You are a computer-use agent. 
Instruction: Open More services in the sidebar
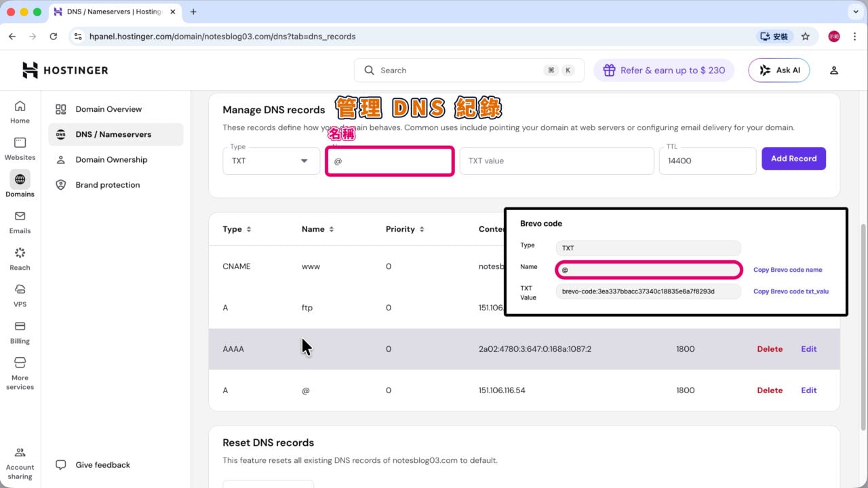tap(20, 373)
